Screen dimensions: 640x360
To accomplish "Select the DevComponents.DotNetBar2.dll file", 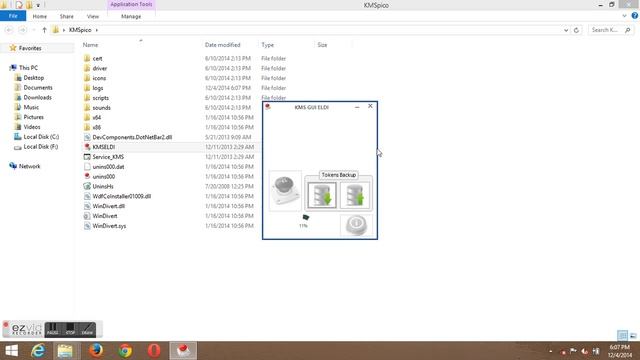I will [132, 137].
